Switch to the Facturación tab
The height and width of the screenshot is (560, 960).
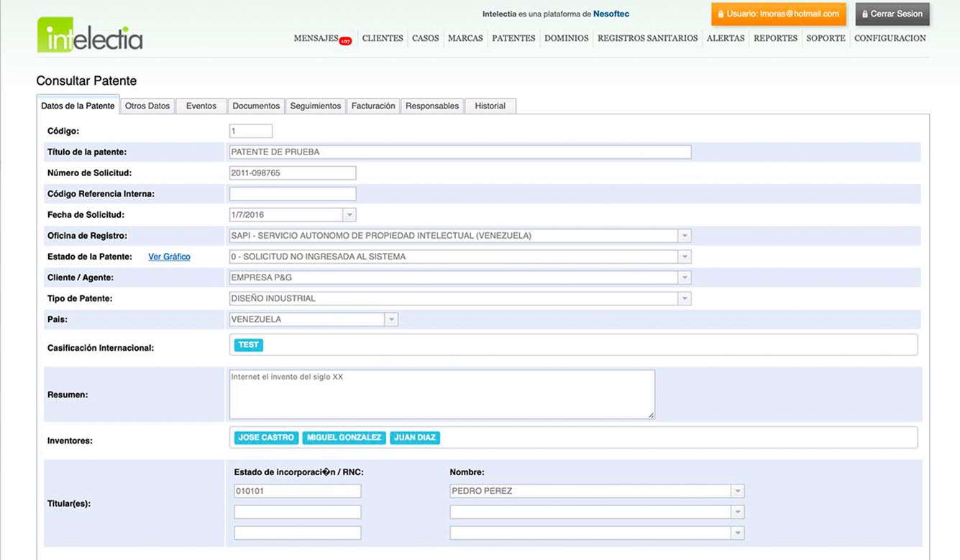(x=373, y=106)
